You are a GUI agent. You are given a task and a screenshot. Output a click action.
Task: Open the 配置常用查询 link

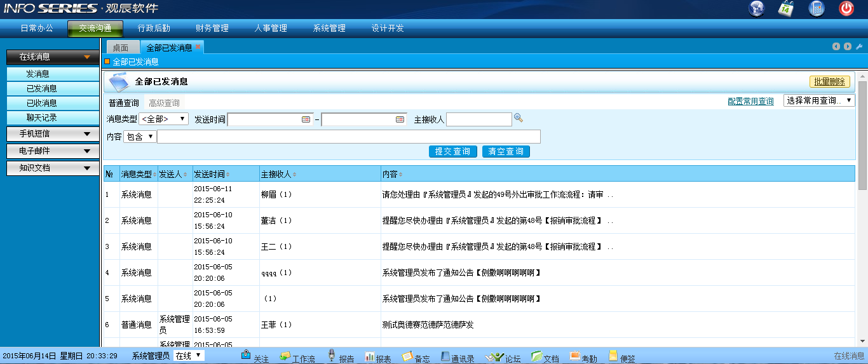pos(751,101)
